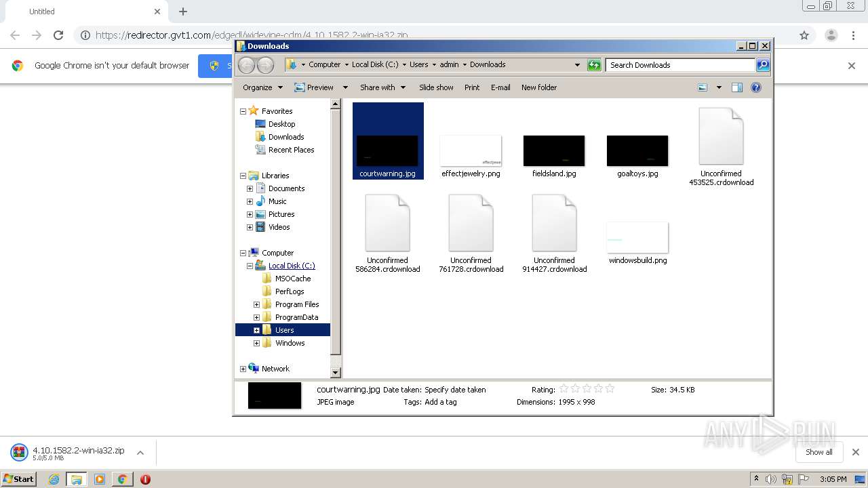Screen dimensions: 868x488
Task: Select Desktop under Favorites
Action: pyautogui.click(x=281, y=124)
